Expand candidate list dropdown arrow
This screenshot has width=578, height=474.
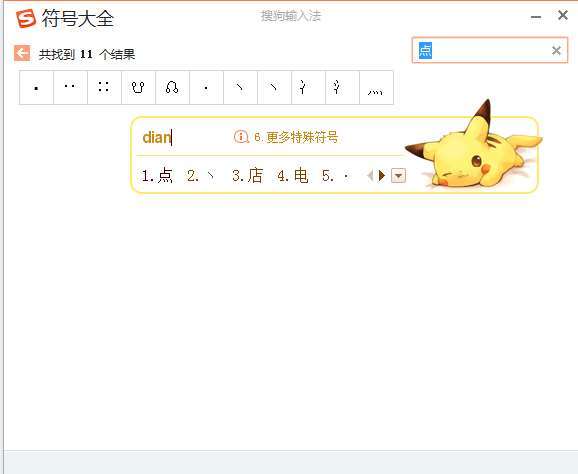[x=398, y=176]
